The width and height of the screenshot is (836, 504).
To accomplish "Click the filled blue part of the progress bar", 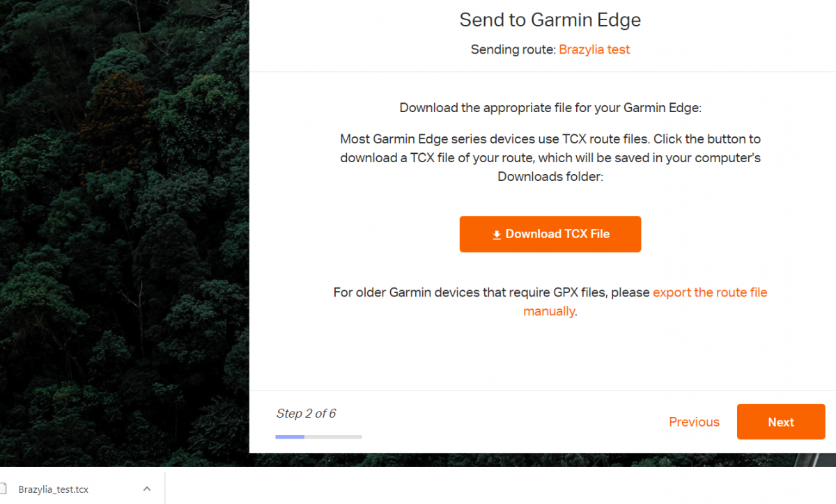I will (x=290, y=436).
